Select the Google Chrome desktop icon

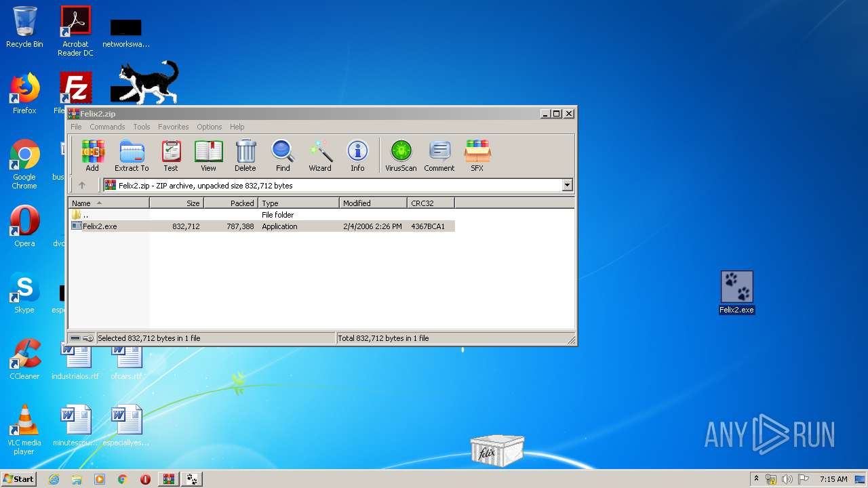click(24, 165)
